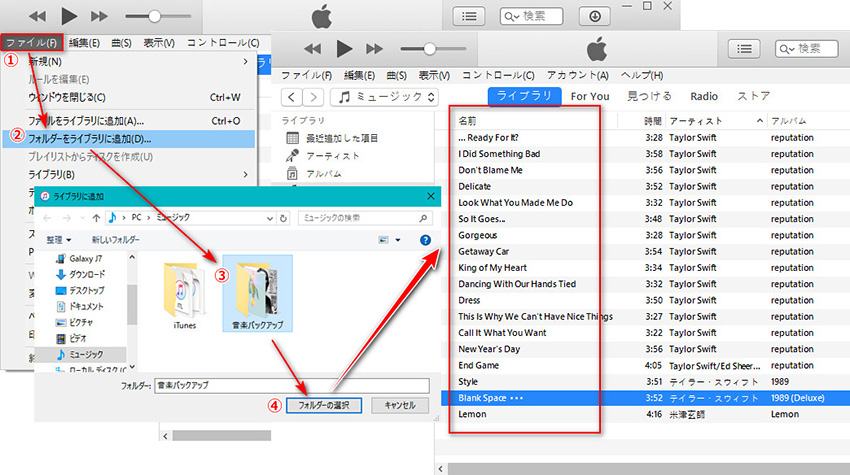Switch to the For You tab
This screenshot has width=850, height=475.
click(590, 96)
